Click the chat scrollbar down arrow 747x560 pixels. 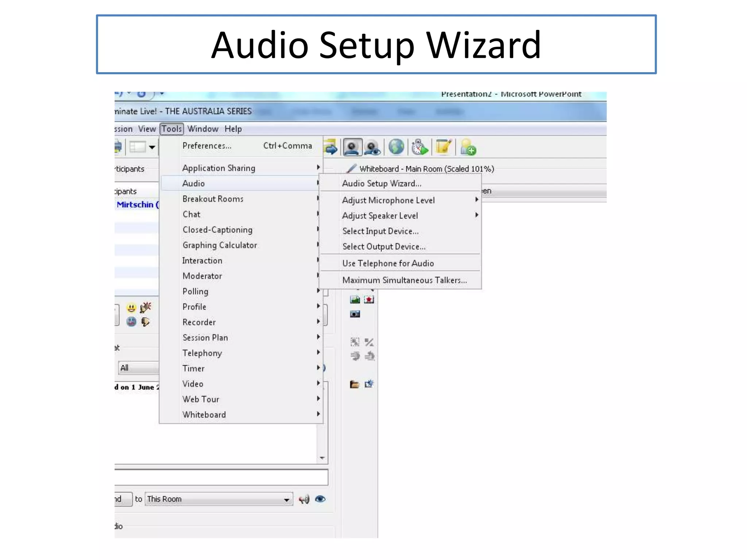pyautogui.click(x=322, y=458)
